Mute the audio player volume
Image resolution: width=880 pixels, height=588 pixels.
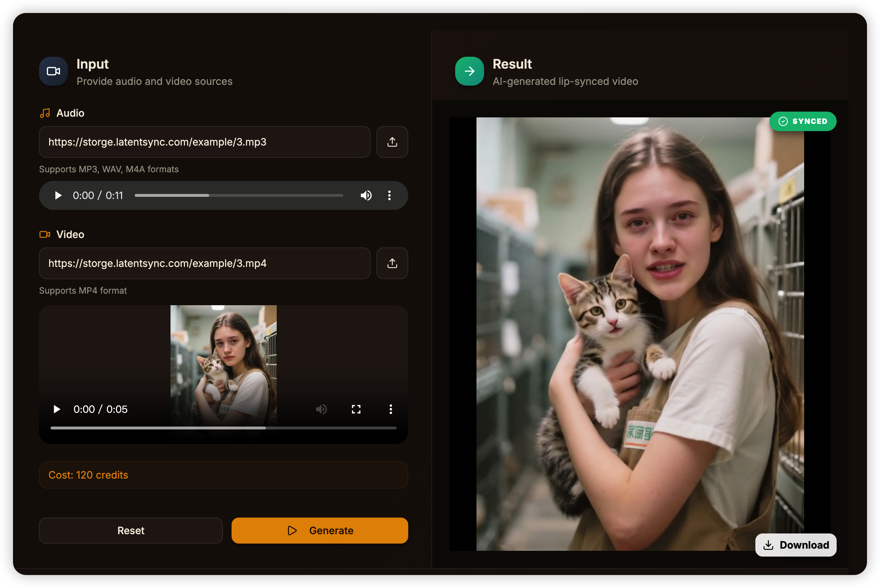[x=366, y=195]
